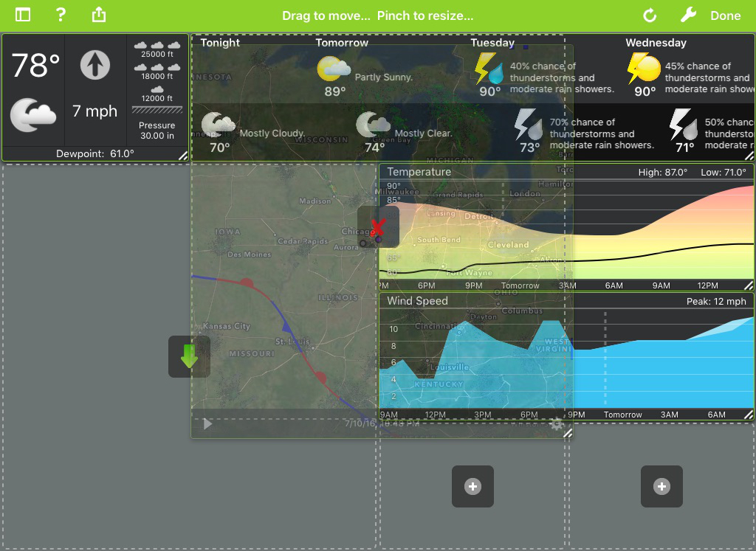This screenshot has width=756, height=551.
Task: Play the radar map animation
Action: pyautogui.click(x=207, y=424)
